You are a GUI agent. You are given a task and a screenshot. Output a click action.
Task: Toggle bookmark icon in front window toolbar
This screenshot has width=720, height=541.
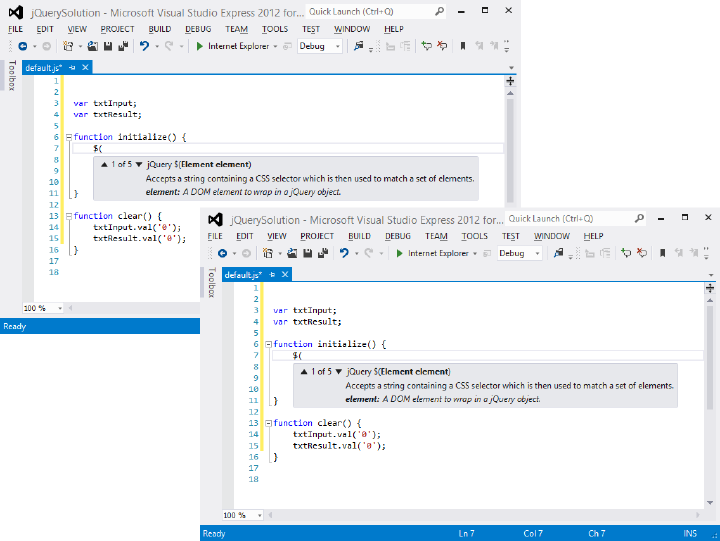click(663, 253)
